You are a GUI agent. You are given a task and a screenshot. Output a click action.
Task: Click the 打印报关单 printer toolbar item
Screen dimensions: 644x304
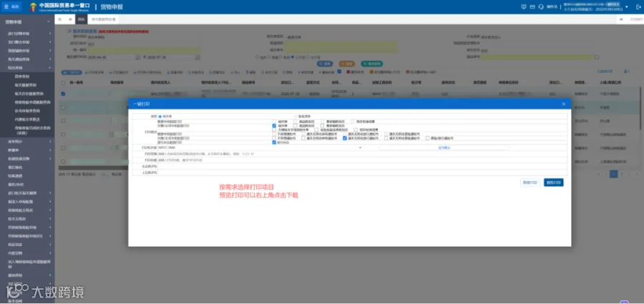coord(94,72)
